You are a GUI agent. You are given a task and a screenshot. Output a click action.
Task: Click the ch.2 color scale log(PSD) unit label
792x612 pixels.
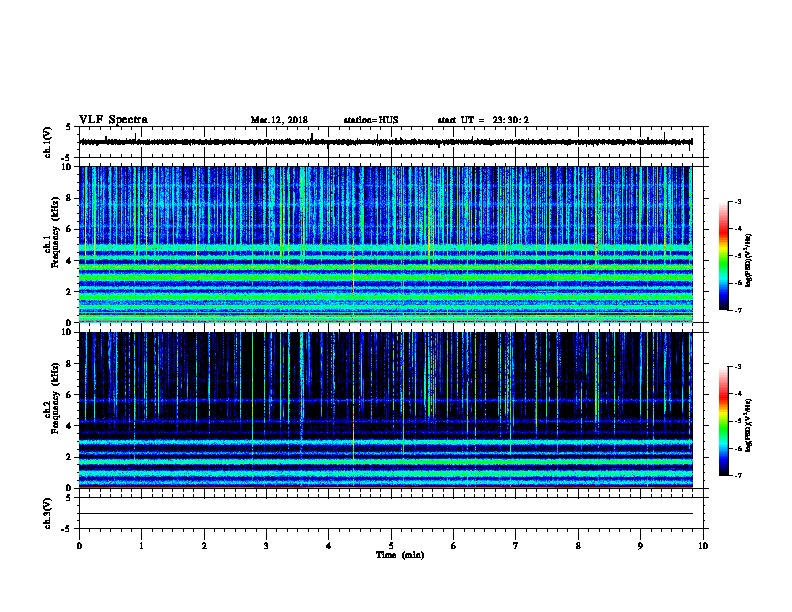(x=749, y=425)
